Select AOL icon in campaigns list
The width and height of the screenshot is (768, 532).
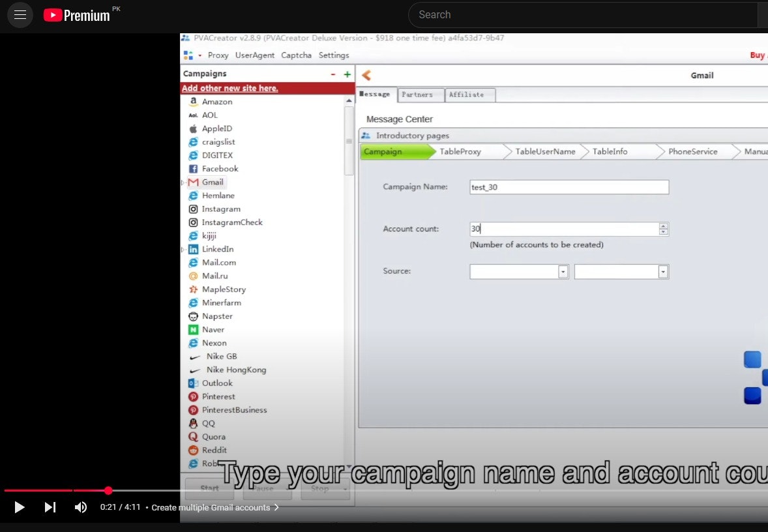194,115
